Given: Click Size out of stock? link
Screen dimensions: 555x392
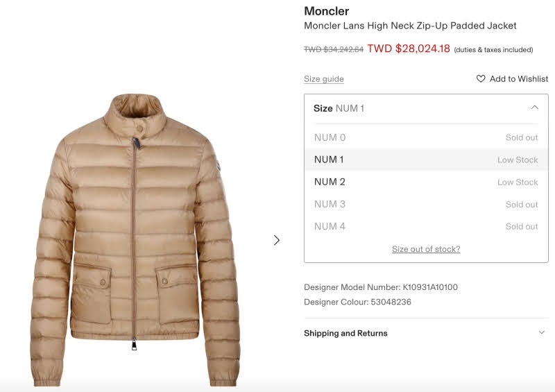Looking at the screenshot, I should [426, 249].
